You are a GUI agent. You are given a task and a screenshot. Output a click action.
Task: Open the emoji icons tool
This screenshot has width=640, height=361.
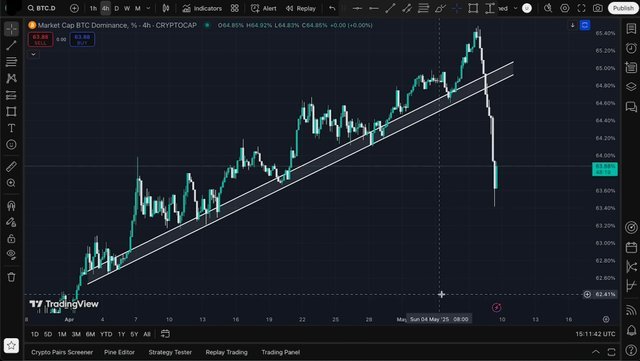pos(11,145)
